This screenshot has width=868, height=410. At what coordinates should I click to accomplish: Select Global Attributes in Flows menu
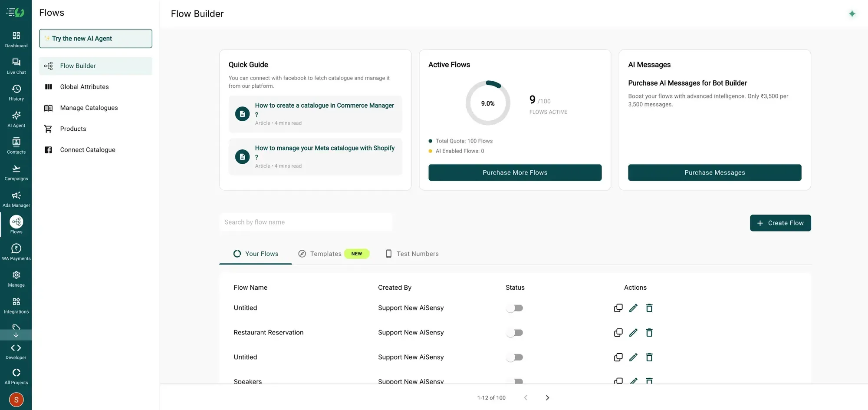(95, 87)
